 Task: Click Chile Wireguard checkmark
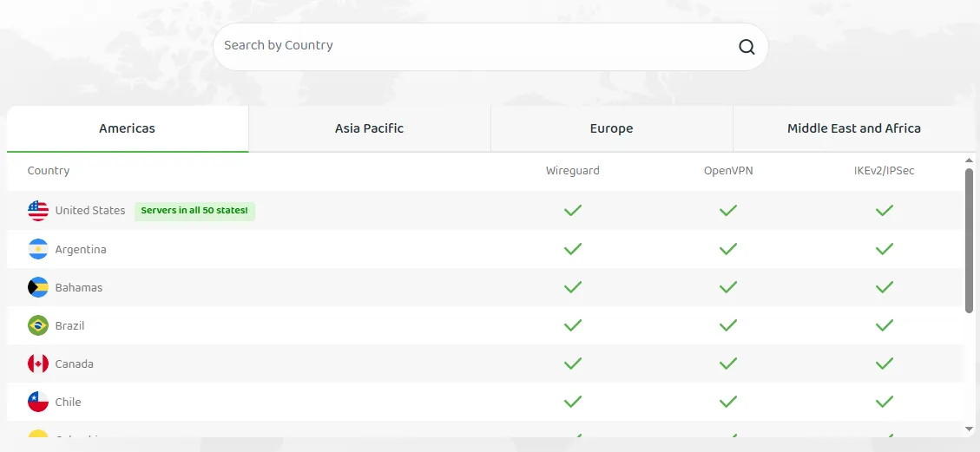[x=573, y=402]
